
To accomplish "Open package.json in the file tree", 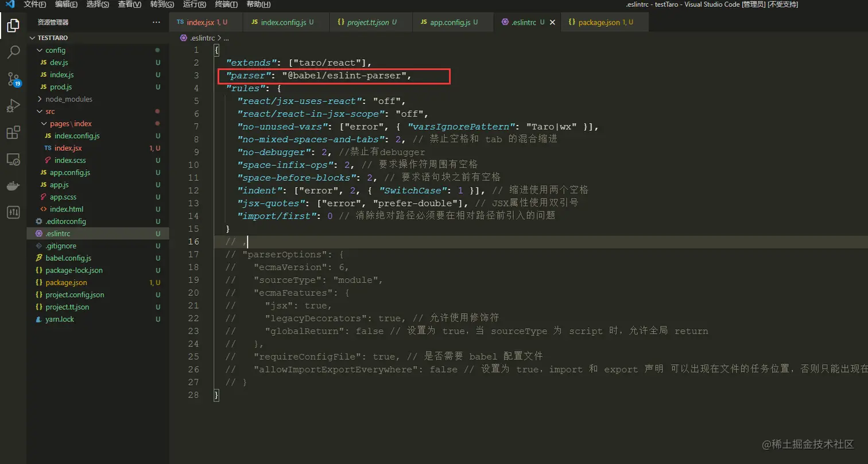I will click(98, 283).
